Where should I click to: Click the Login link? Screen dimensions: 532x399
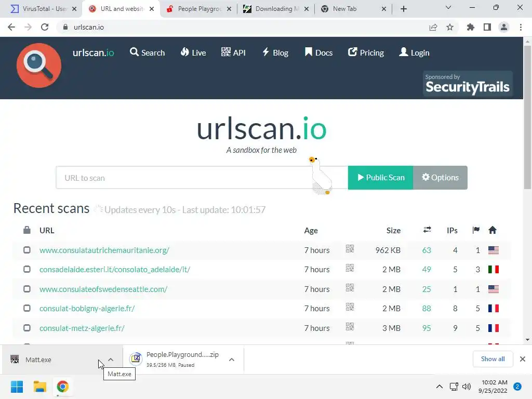[414, 52]
